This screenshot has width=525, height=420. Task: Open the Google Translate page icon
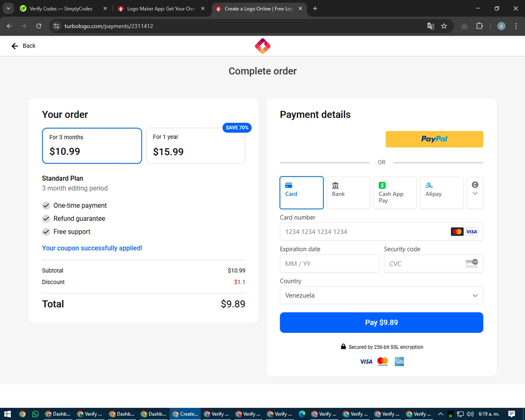pos(431,26)
